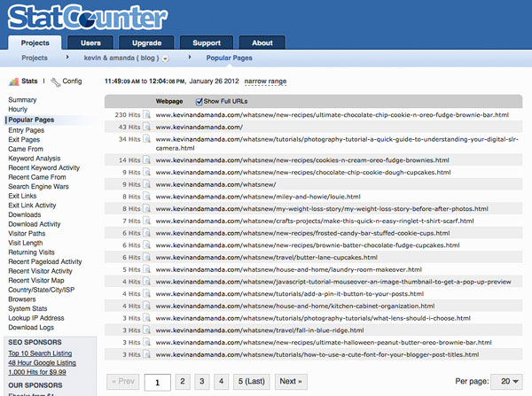Click the current page 1 box

[x=158, y=383]
